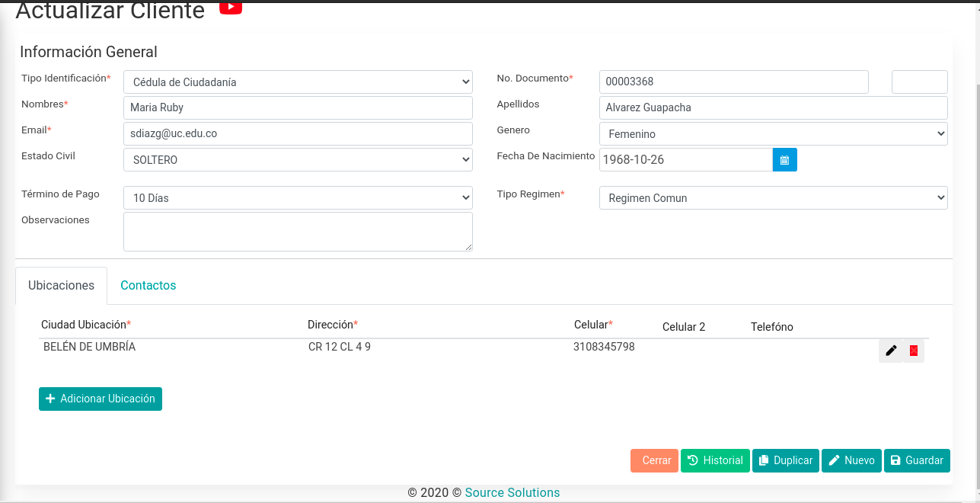Click the Fecha De Nacimiento date field

click(x=686, y=160)
